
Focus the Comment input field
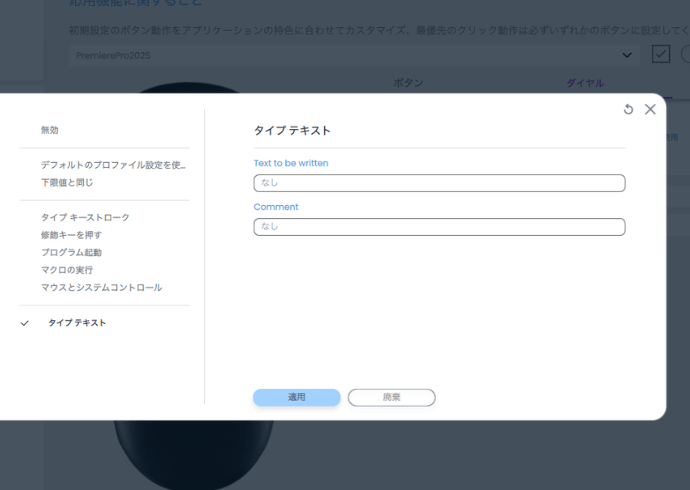(439, 227)
